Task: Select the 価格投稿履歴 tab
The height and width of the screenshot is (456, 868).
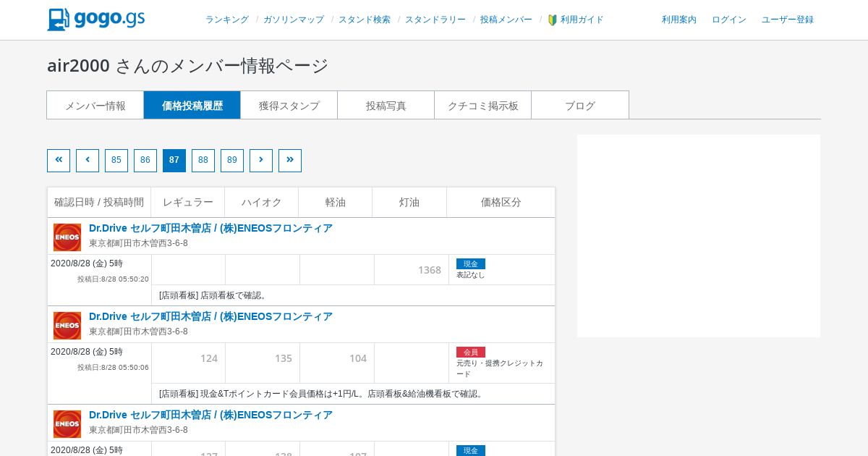Action: pyautogui.click(x=192, y=105)
